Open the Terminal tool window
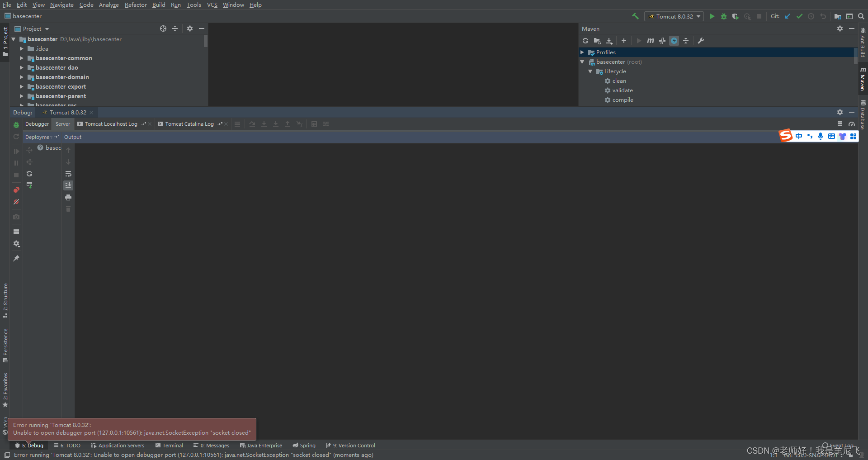This screenshot has height=460, width=868. click(169, 446)
